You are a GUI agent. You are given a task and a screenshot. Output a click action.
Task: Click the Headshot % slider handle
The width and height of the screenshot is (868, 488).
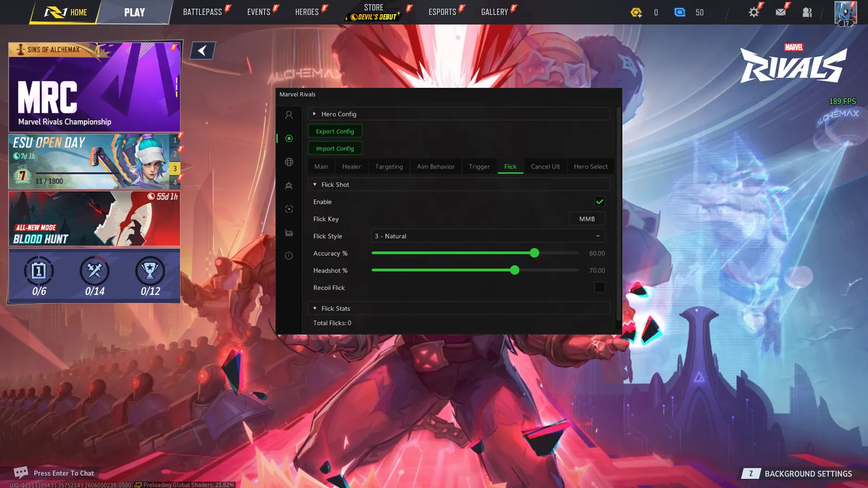[x=515, y=270]
